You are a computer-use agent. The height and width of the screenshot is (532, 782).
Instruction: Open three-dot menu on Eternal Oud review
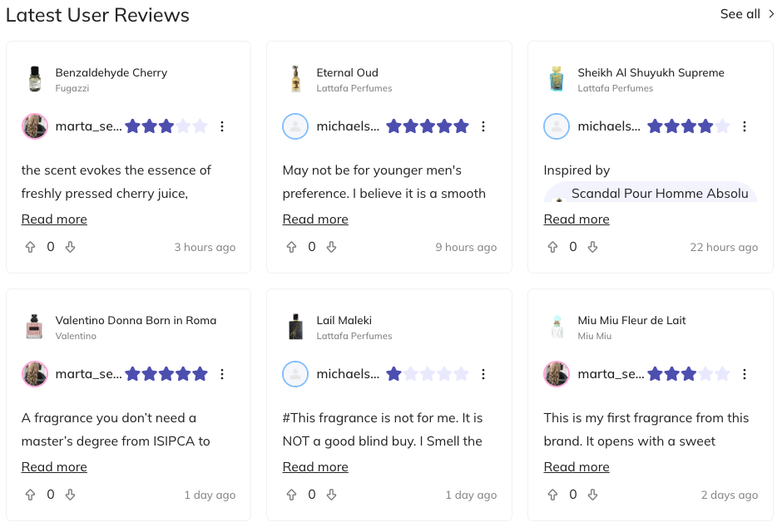click(x=483, y=126)
